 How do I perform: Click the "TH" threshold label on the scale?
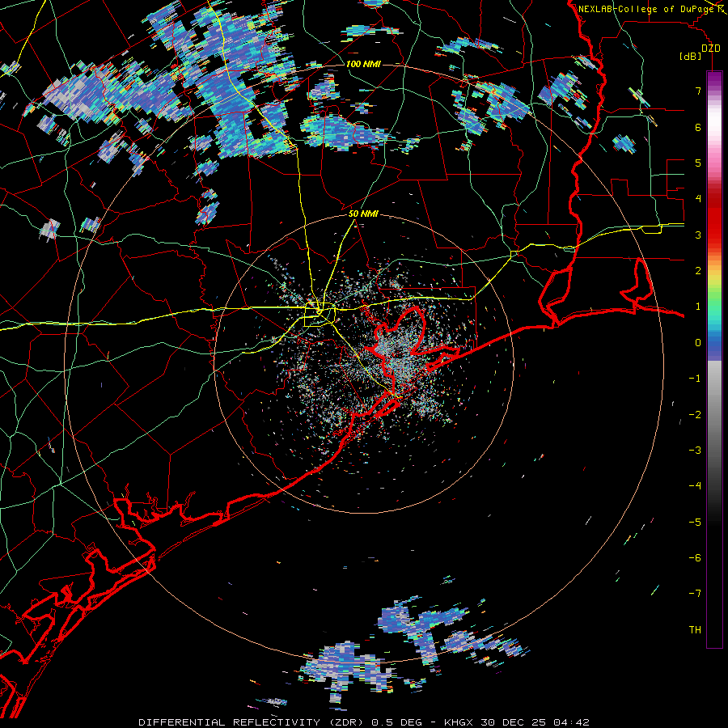click(695, 629)
